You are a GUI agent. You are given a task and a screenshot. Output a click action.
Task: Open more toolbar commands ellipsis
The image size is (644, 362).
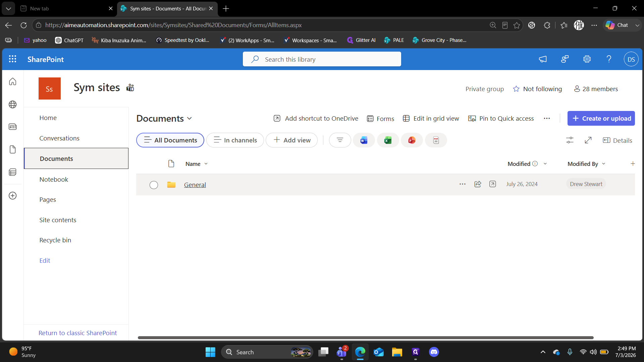click(547, 118)
